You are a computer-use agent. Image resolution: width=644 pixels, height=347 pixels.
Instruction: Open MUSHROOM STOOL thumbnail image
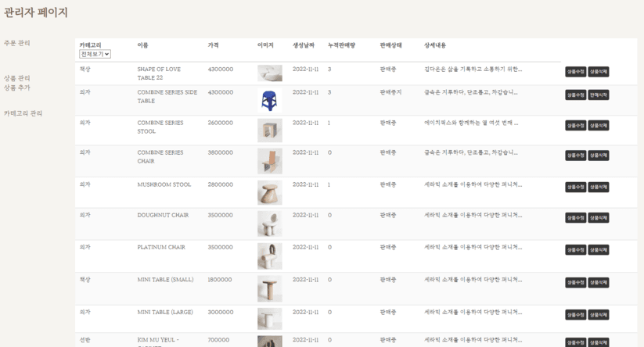pos(270,192)
